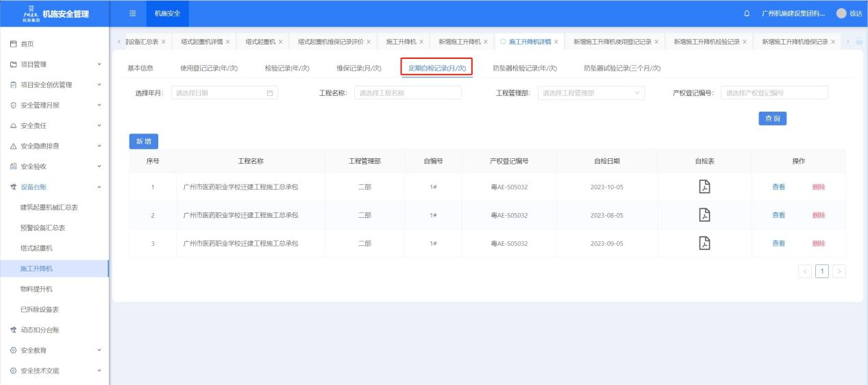Screen dimensions: 868x385
Task: Delete the third record via 删除 link
Action: (x=818, y=243)
